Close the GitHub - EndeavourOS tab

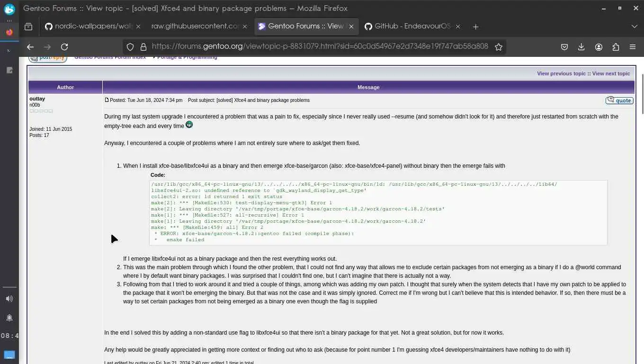[x=458, y=27]
